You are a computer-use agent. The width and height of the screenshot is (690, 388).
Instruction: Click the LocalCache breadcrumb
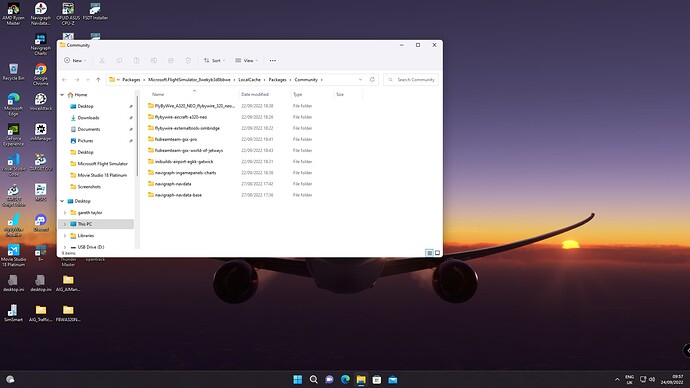click(x=250, y=80)
